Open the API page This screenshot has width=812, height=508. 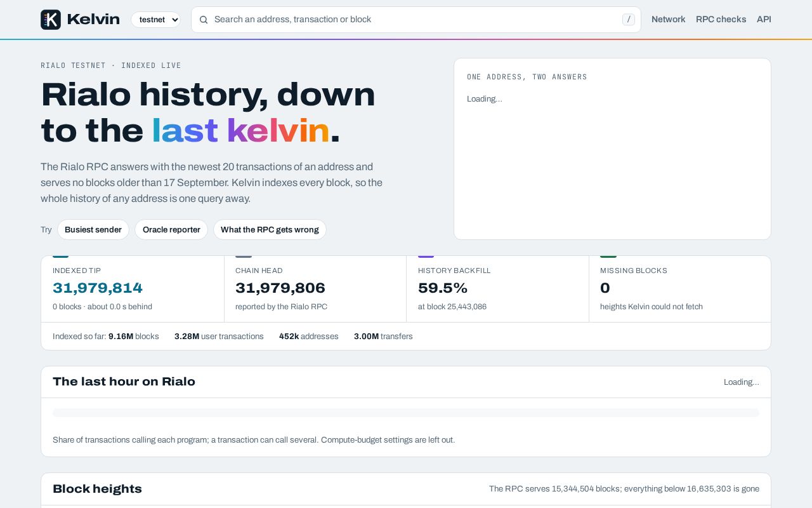click(x=764, y=20)
